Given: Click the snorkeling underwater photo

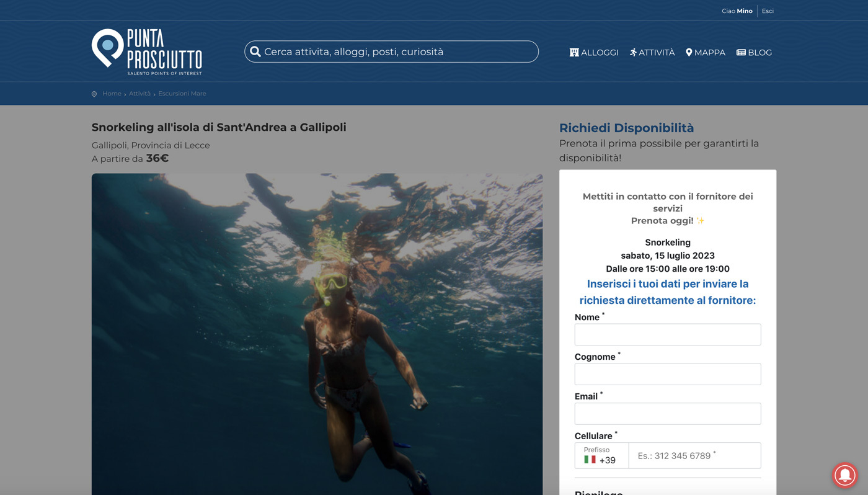Looking at the screenshot, I should (317, 334).
